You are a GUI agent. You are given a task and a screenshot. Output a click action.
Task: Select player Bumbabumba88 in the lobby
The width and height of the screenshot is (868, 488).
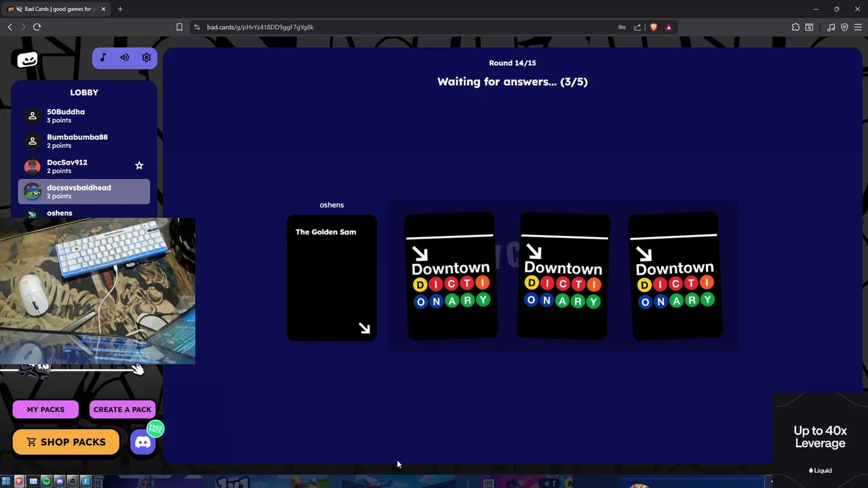click(84, 141)
